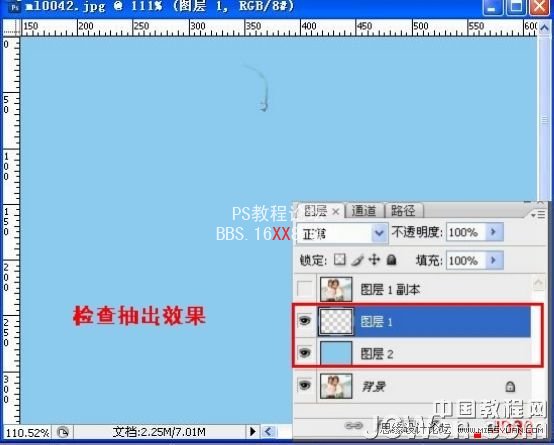Open the layers panel flyout menu icon
The image size is (554, 445).
click(x=538, y=214)
